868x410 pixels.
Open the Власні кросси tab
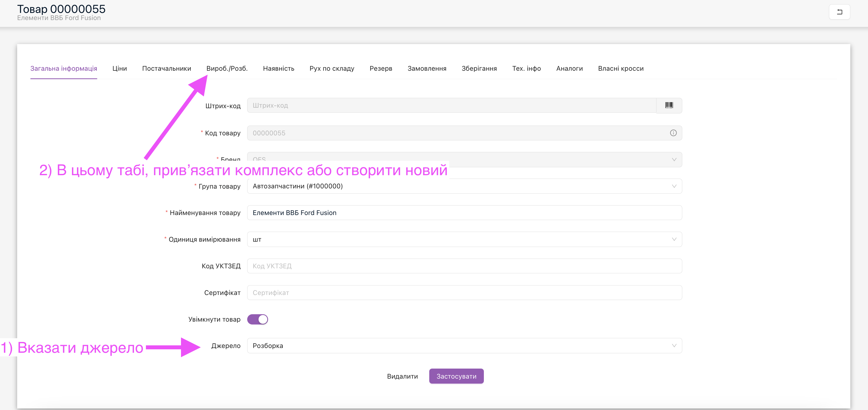tap(620, 68)
